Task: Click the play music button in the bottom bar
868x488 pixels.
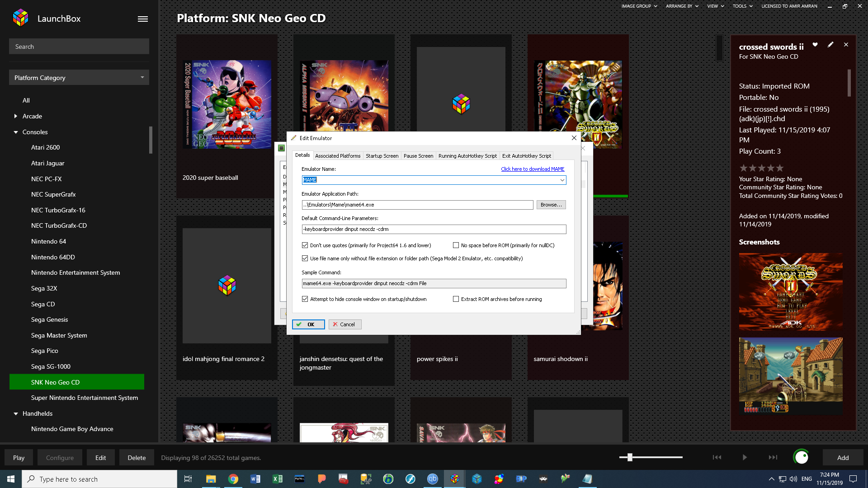Action: [745, 457]
